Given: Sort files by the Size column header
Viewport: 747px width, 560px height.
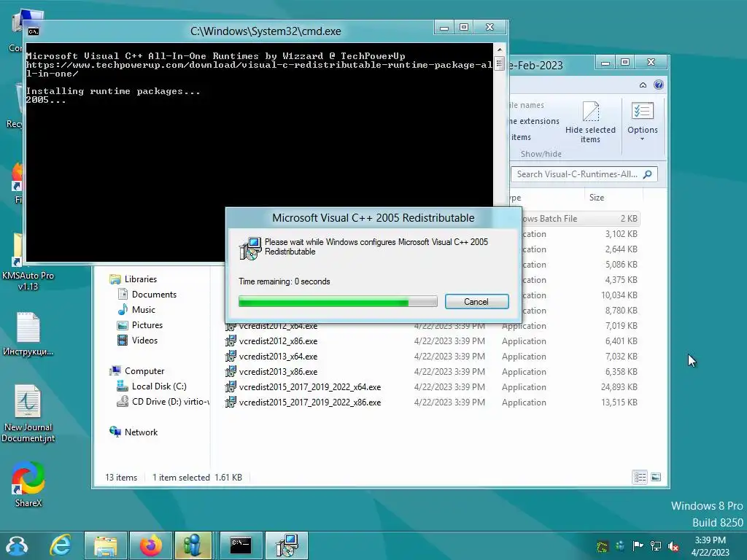Looking at the screenshot, I should click(597, 197).
